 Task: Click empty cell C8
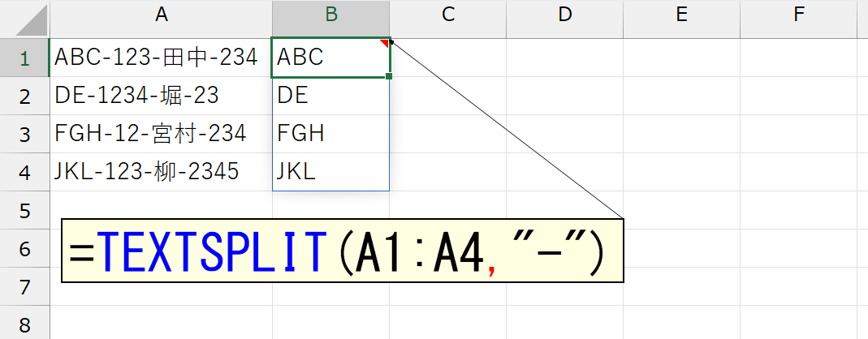448,323
